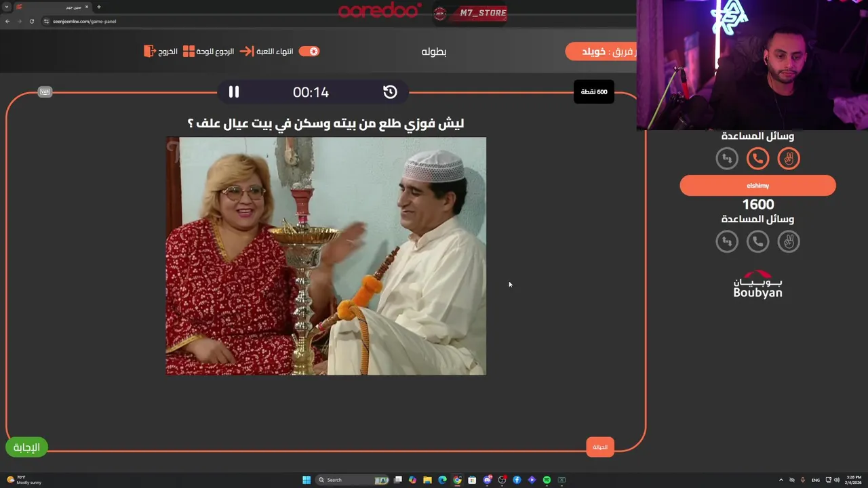Open Microsoft Store from the taskbar

point(472,480)
